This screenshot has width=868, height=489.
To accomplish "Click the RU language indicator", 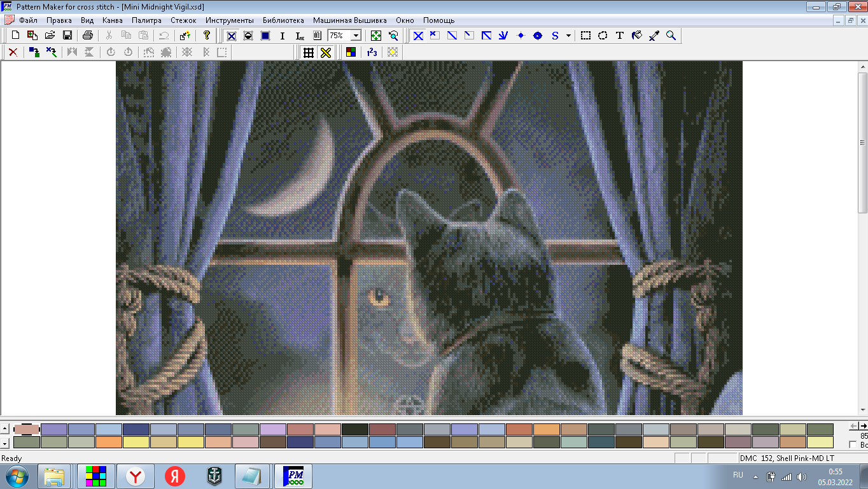I will point(738,475).
